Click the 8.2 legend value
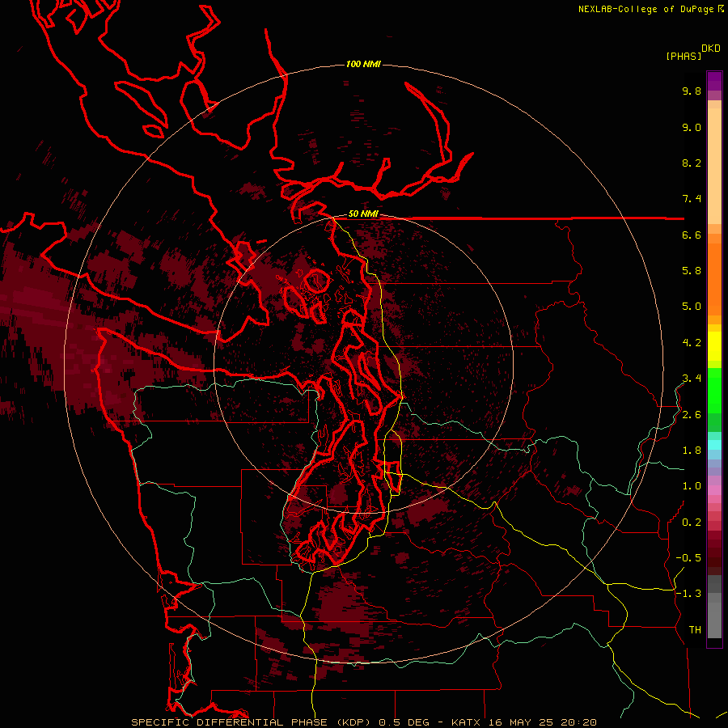This screenshot has width=728, height=728. point(692,163)
